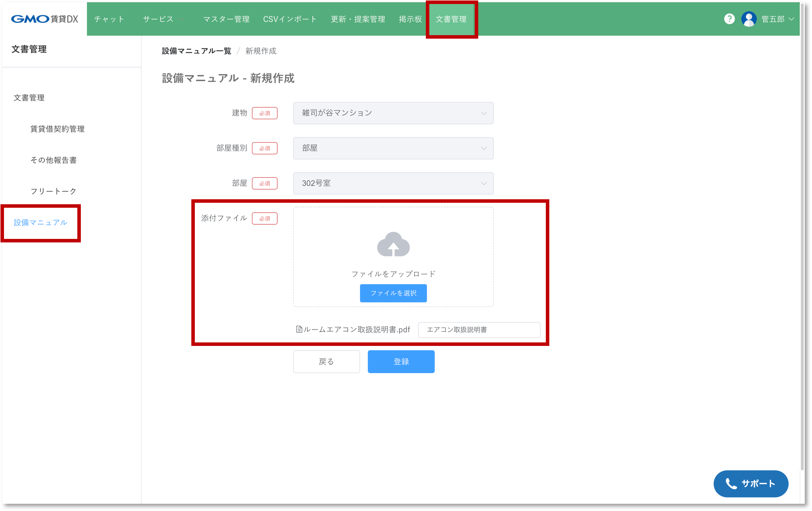Viewport: 812px width, 511px height.
Task: Switch to マスター管理 tab
Action: tap(226, 19)
